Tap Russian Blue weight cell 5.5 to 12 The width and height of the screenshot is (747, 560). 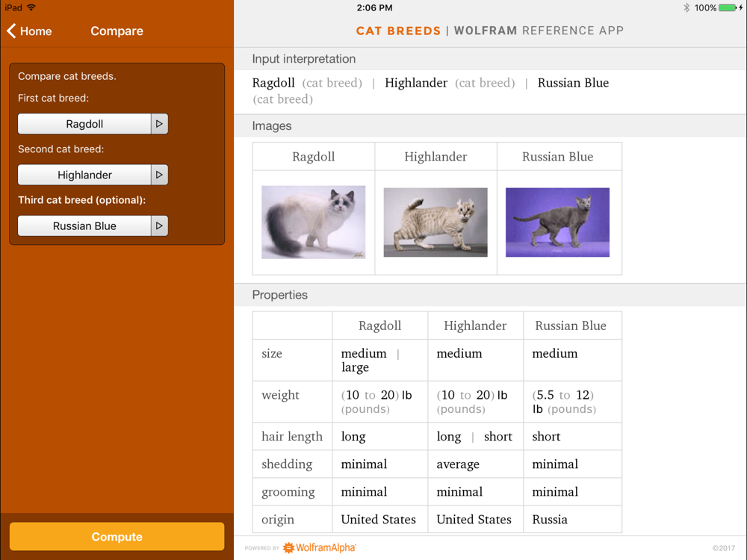pos(572,402)
